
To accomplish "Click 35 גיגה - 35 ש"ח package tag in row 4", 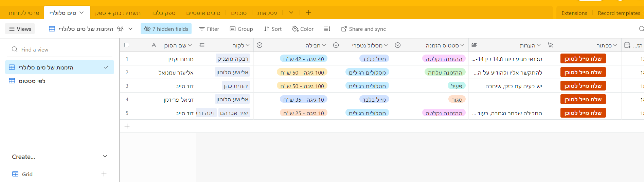I will tap(304, 99).
